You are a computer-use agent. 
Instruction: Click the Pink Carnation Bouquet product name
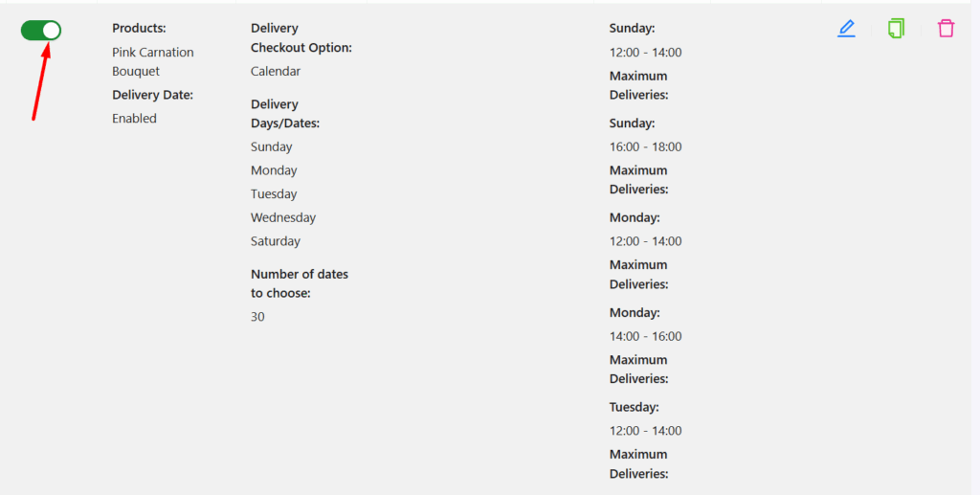[152, 61]
